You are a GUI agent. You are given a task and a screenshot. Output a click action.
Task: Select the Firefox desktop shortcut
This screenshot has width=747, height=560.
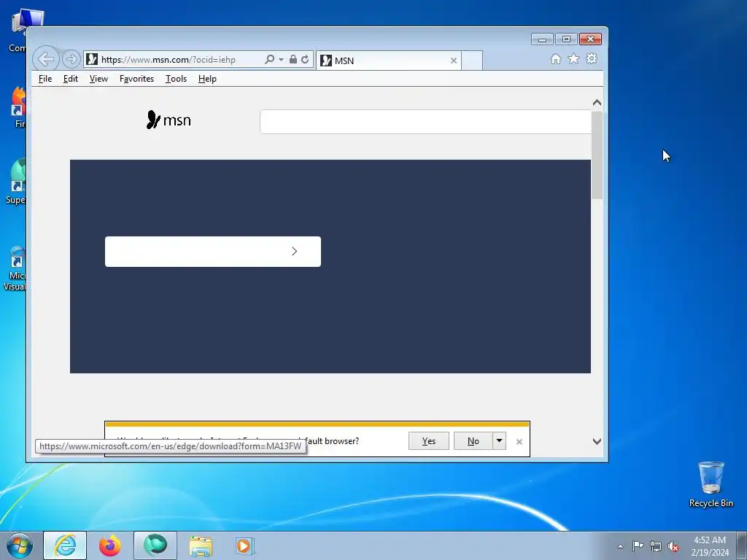(x=18, y=107)
